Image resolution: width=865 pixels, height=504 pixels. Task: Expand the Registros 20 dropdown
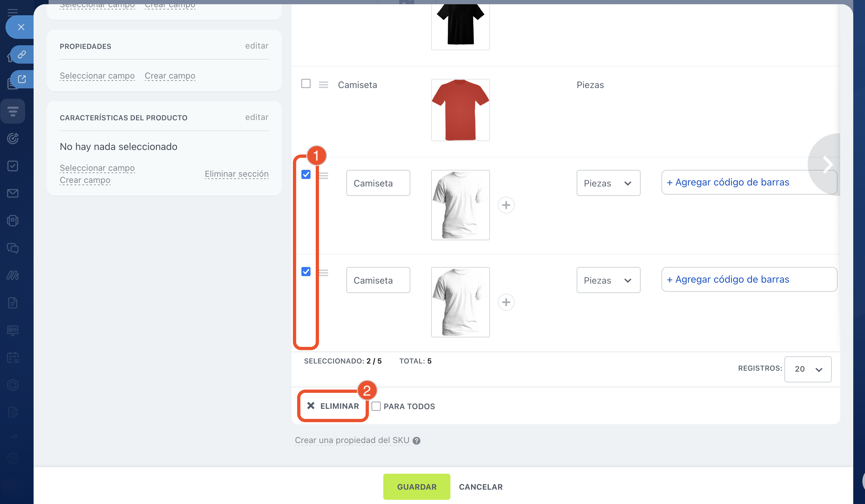[807, 369]
